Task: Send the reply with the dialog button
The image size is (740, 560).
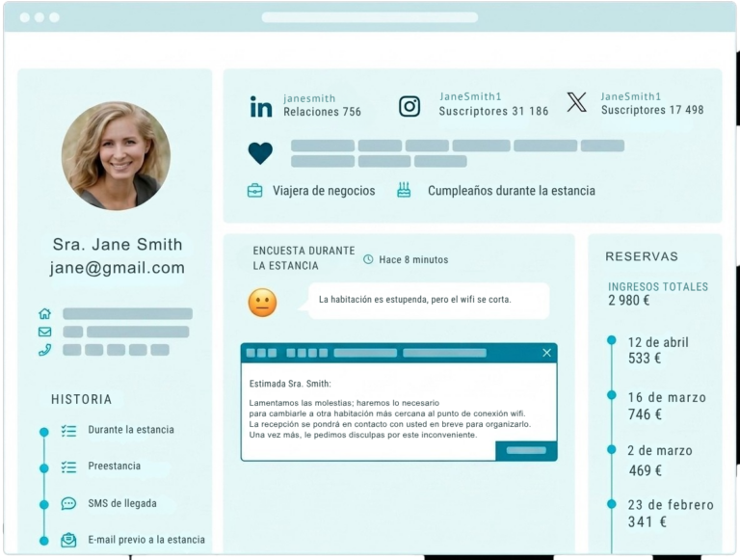Action: pos(526,450)
